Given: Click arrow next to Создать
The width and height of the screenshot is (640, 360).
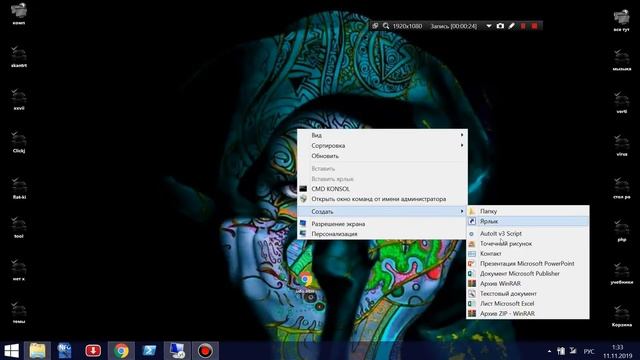Looking at the screenshot, I should point(462,211).
